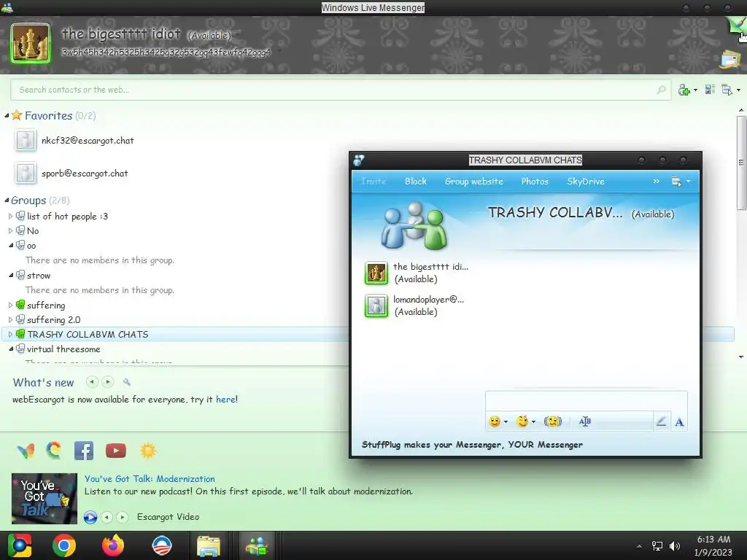Follow the 'here' webEscargot link
The width and height of the screenshot is (747, 560).
coord(226,400)
